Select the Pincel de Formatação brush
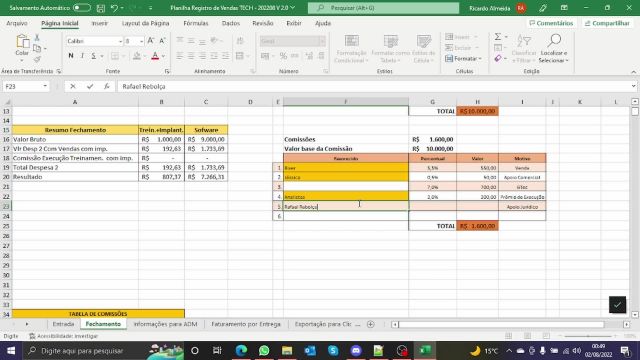Screen dimensions: 640x360 tap(37, 60)
